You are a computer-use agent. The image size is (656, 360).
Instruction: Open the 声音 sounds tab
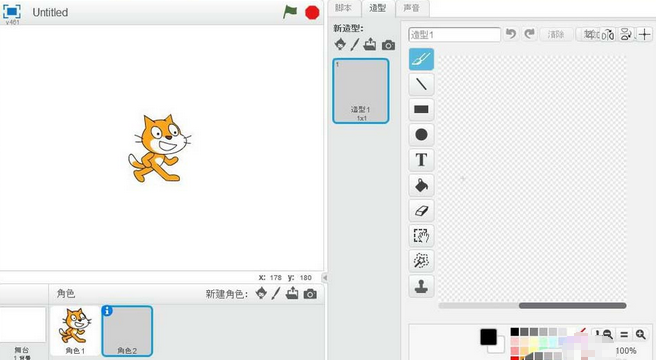coord(412,8)
